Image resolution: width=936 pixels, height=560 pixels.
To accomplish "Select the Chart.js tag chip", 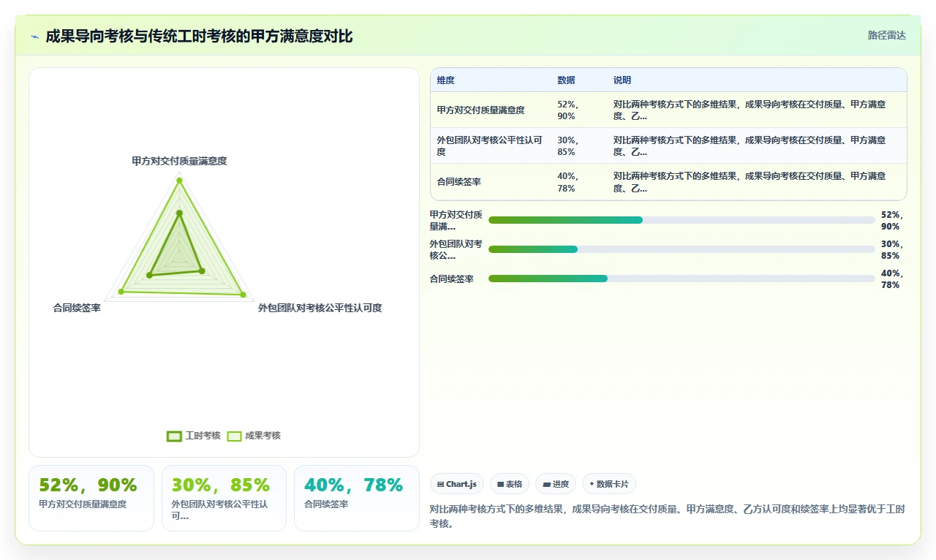I will [457, 484].
